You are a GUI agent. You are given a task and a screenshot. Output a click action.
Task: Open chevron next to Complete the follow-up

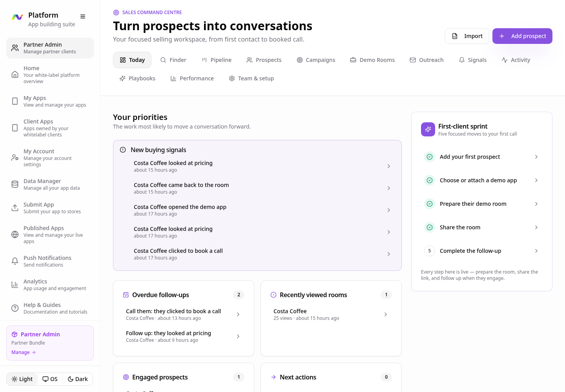pyautogui.click(x=536, y=251)
